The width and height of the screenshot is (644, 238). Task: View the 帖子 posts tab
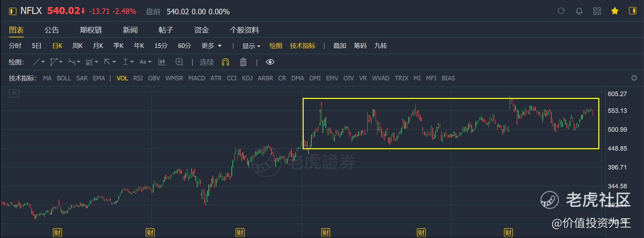[166, 30]
